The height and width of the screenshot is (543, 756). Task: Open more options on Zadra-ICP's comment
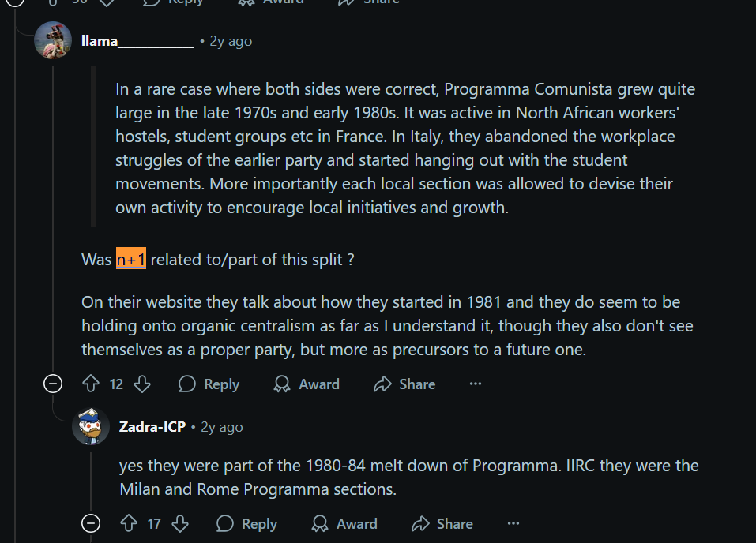pos(513,523)
